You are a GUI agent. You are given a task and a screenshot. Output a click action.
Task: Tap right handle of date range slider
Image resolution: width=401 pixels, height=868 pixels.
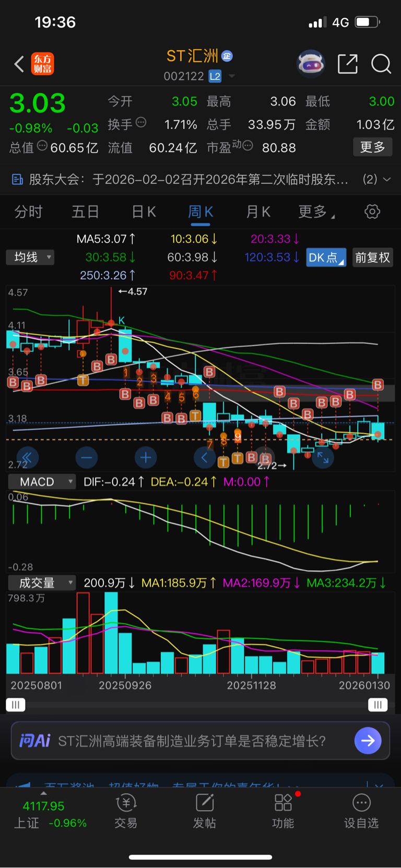tap(378, 705)
